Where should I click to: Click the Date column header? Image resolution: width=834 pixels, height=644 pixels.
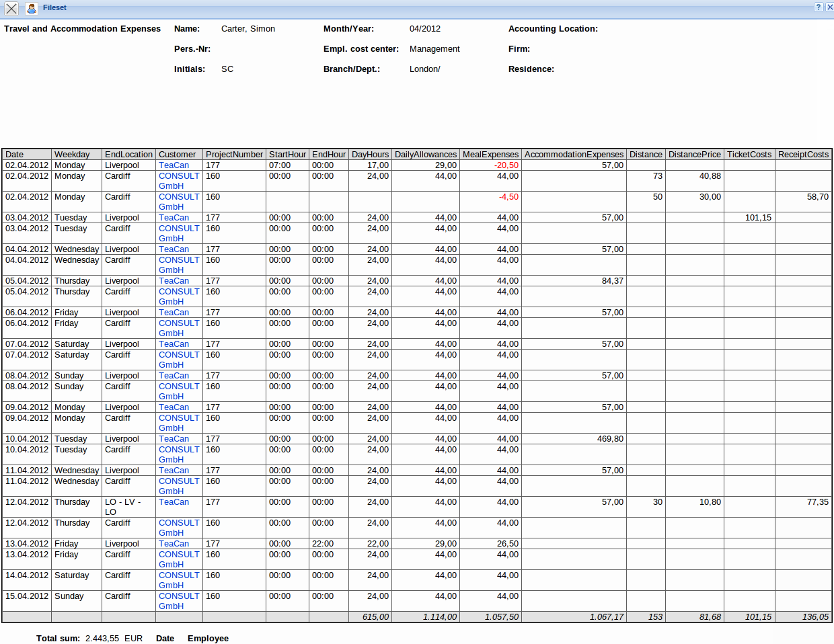pyautogui.click(x=14, y=155)
